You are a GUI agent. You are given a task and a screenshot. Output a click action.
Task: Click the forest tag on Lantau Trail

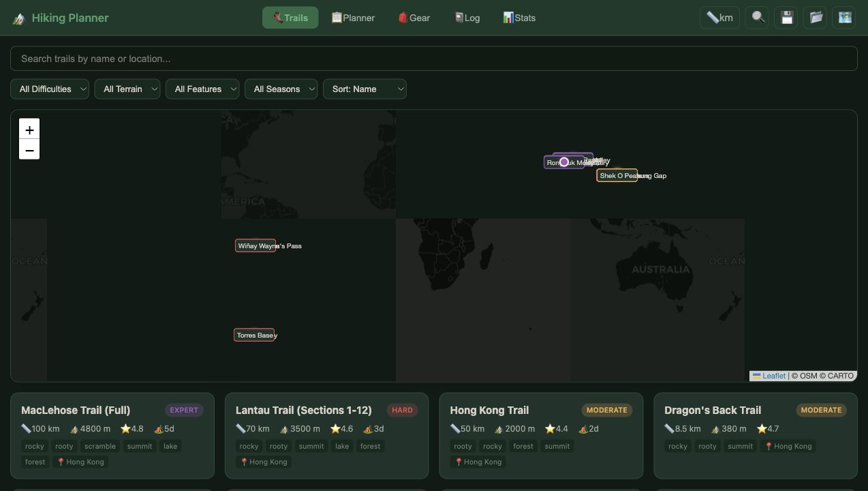click(x=371, y=446)
